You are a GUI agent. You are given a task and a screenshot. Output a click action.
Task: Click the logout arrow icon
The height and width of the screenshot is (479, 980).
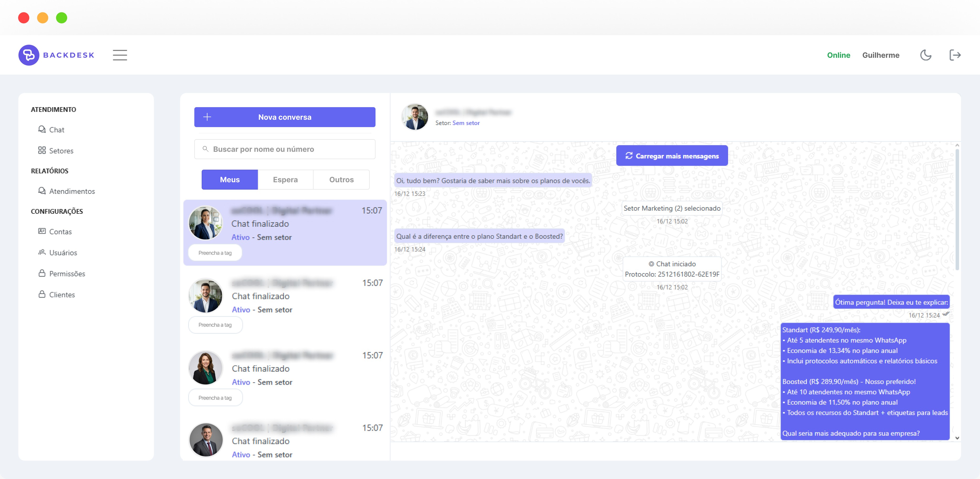point(955,55)
